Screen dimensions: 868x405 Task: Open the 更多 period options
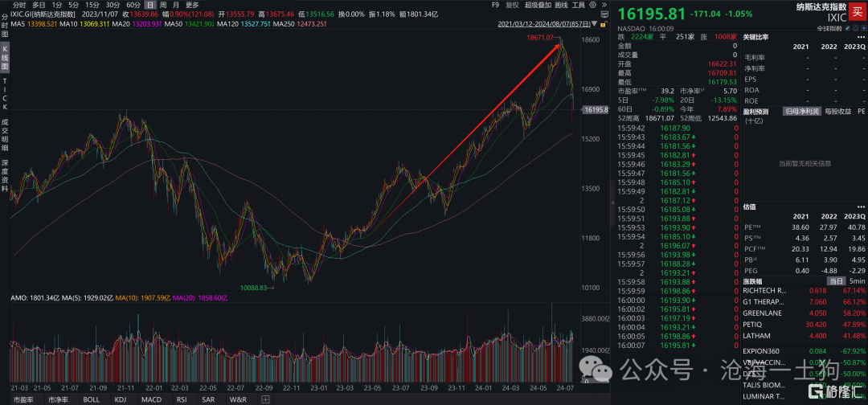(x=192, y=5)
